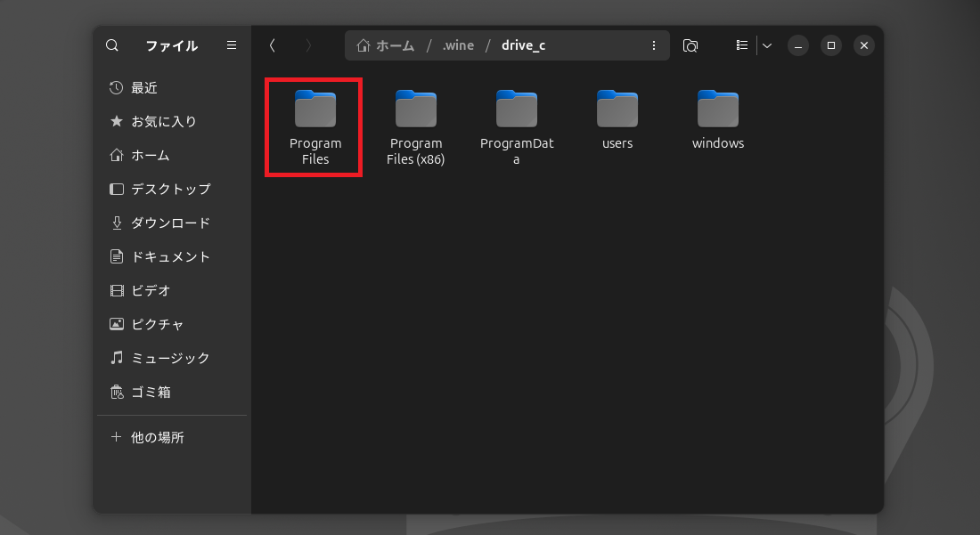The width and height of the screenshot is (980, 535).
Task: Open the path bar three-dot menu
Action: (654, 45)
